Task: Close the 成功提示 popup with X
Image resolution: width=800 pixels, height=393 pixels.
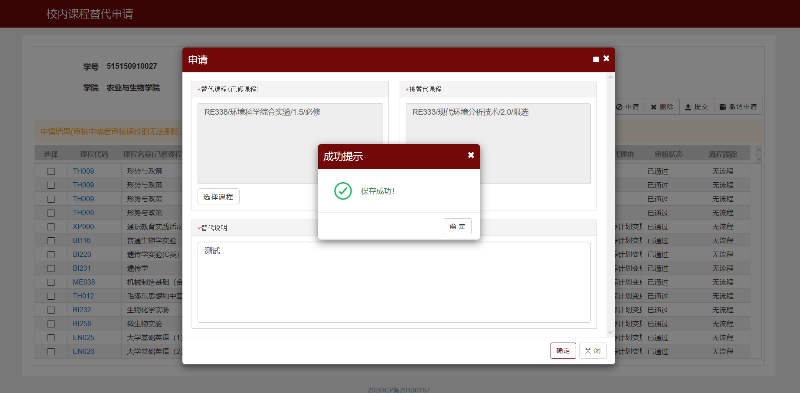Action: pyautogui.click(x=470, y=155)
